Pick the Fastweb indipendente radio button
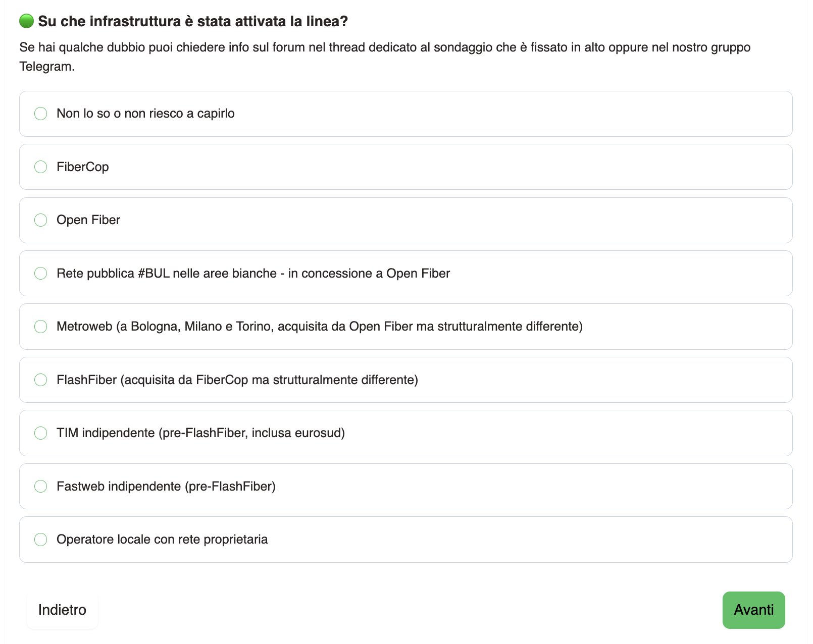 pos(40,487)
